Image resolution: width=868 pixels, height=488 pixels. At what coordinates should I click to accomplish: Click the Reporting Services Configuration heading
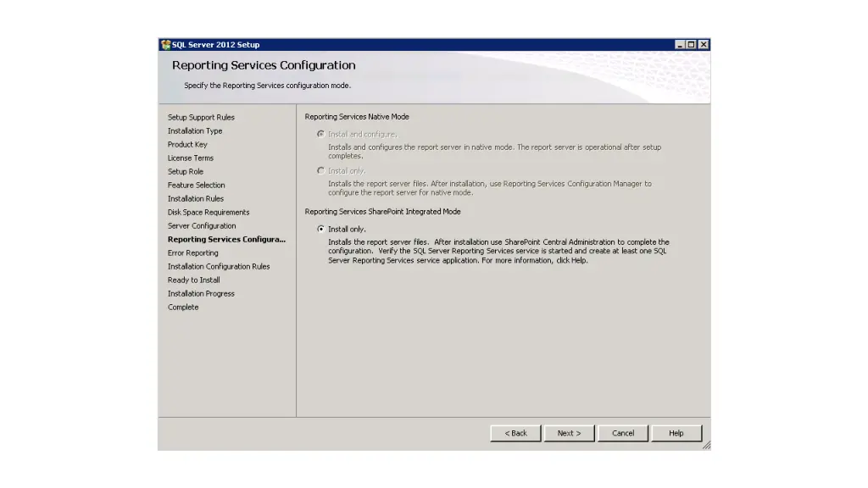pos(264,65)
